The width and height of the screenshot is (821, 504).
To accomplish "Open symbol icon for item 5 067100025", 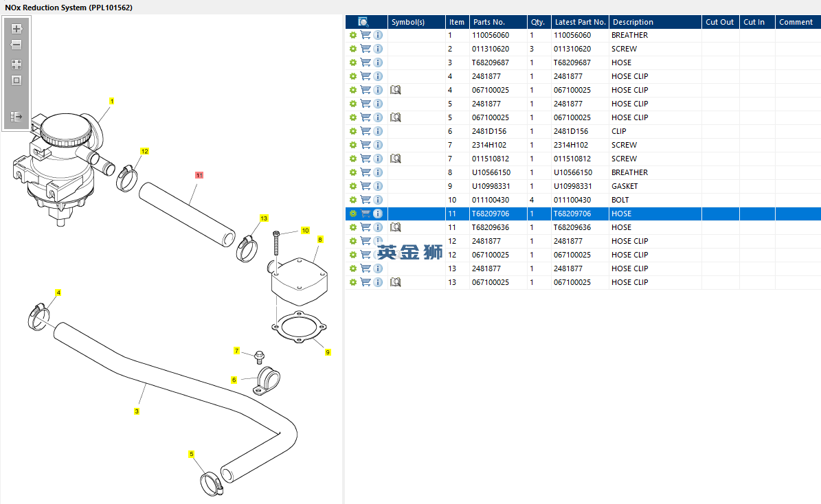I will (396, 117).
